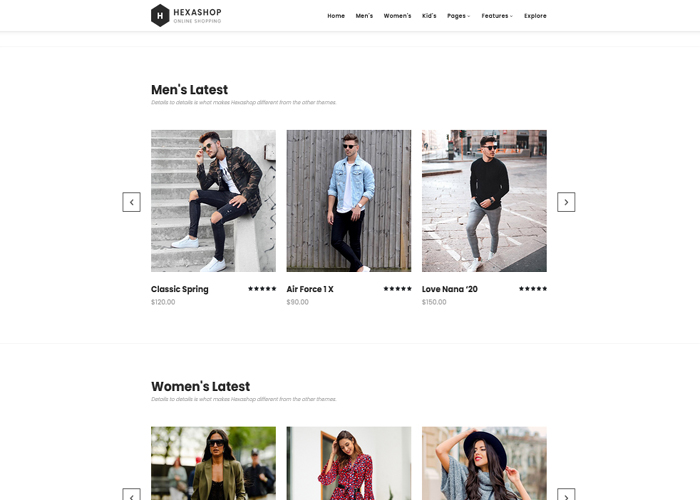Open the Explore menu link
This screenshot has height=500, width=700.
click(535, 16)
